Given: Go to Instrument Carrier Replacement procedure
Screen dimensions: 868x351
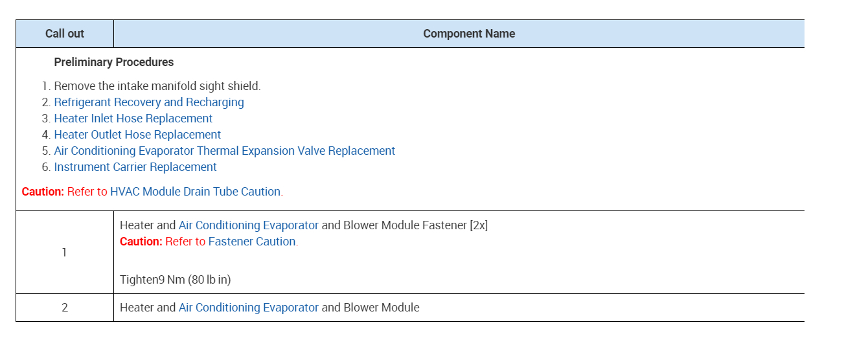Looking at the screenshot, I should (135, 167).
